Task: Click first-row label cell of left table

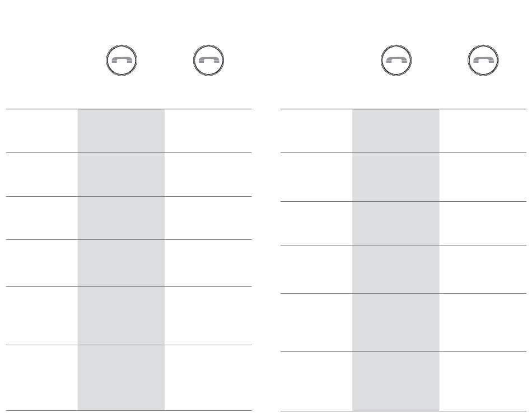Action: pyautogui.click(x=42, y=131)
